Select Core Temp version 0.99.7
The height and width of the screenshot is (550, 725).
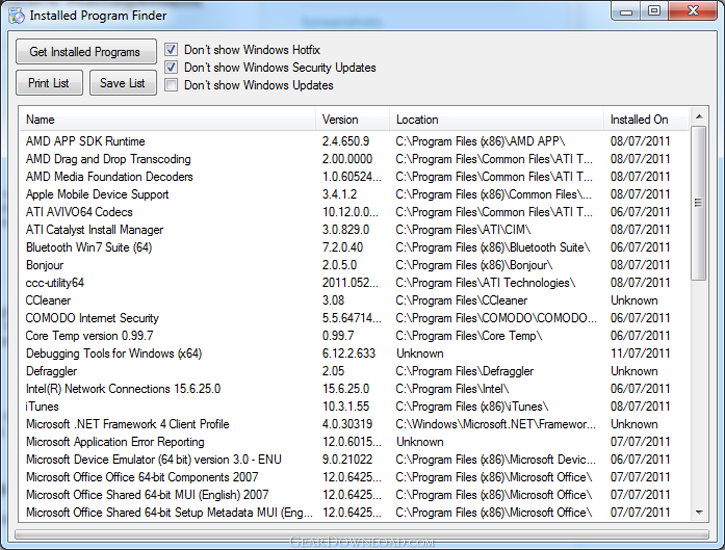(x=355, y=336)
